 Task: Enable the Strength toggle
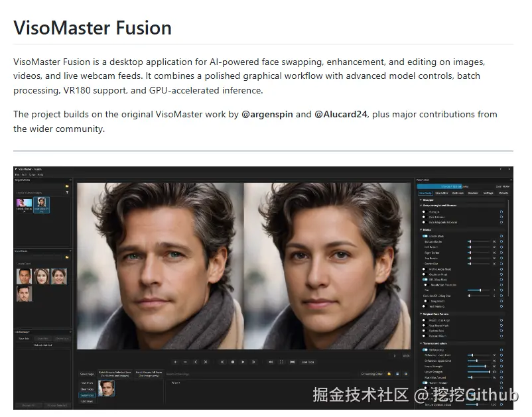(425, 212)
